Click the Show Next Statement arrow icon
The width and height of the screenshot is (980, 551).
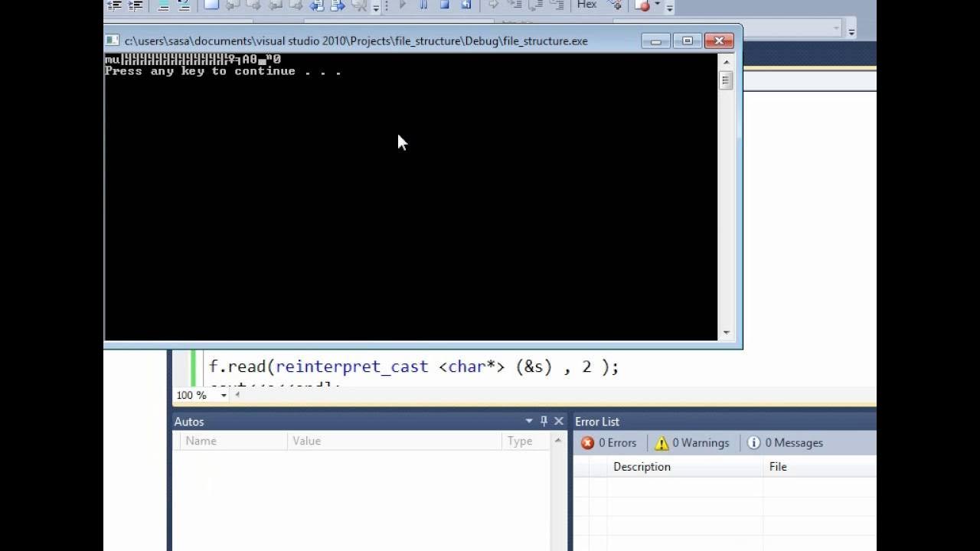493,5
